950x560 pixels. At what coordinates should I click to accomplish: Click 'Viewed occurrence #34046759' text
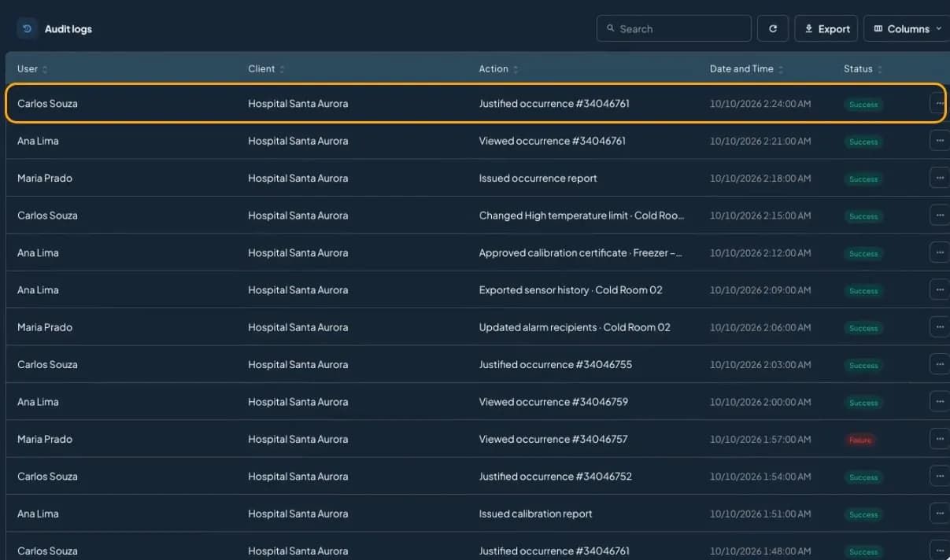coord(553,402)
